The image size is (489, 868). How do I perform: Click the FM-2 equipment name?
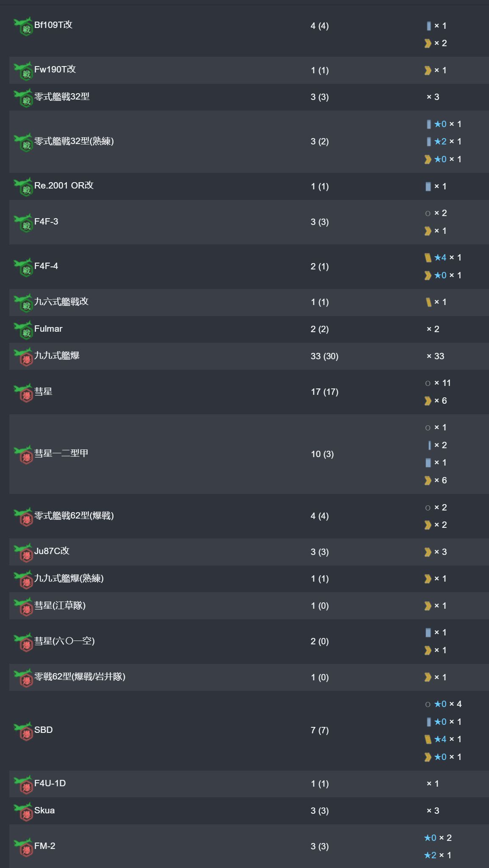[x=45, y=846]
